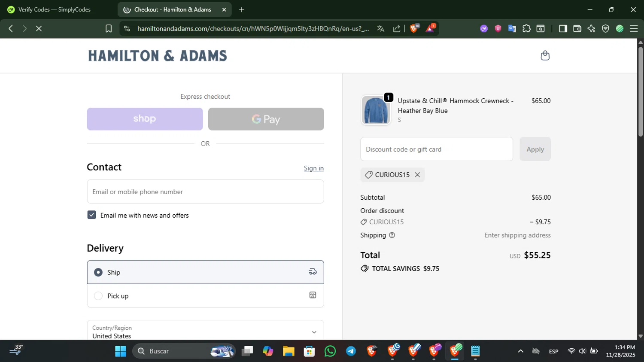Click the Wi-Fi network tray icon
The image size is (644, 362).
point(571,351)
